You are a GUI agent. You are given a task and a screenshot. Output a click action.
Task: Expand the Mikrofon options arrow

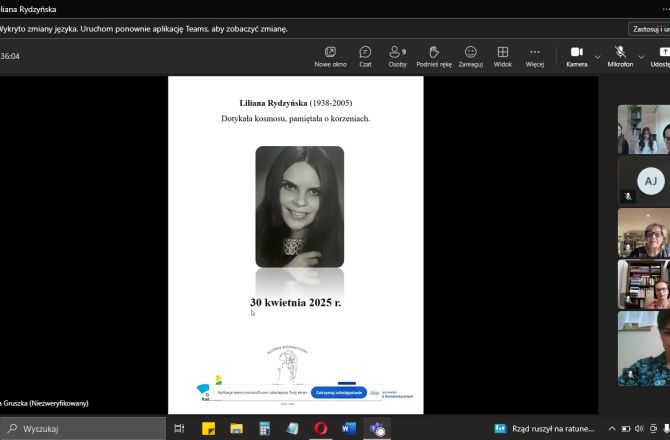641,56
